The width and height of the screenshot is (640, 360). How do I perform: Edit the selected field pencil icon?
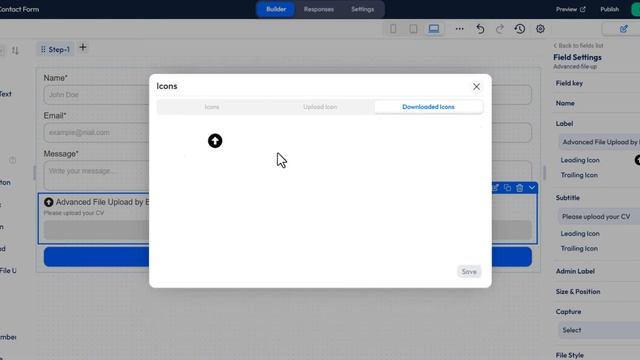(x=495, y=188)
